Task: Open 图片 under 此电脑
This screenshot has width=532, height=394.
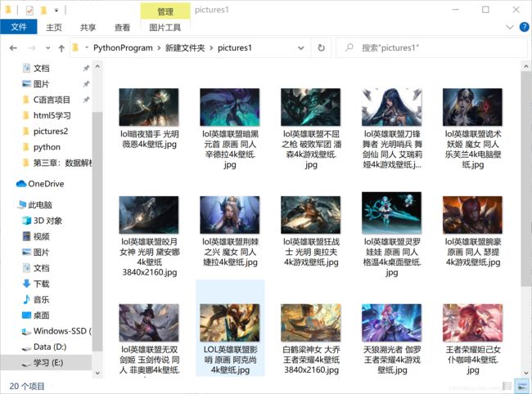Action: point(41,252)
